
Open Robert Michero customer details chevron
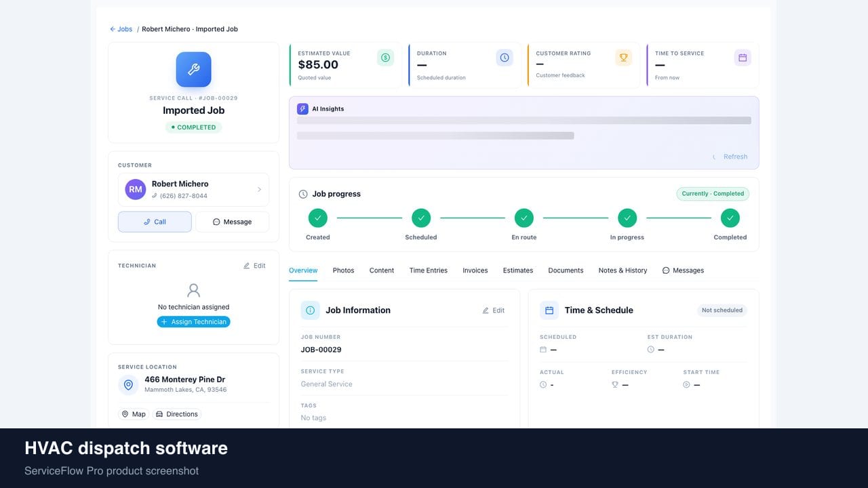pos(259,190)
